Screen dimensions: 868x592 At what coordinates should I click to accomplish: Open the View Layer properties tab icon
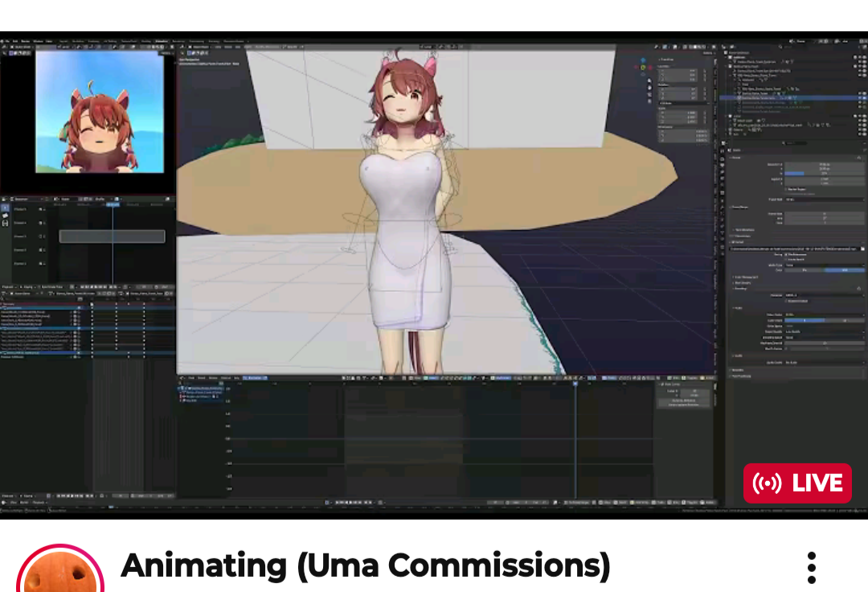click(723, 171)
